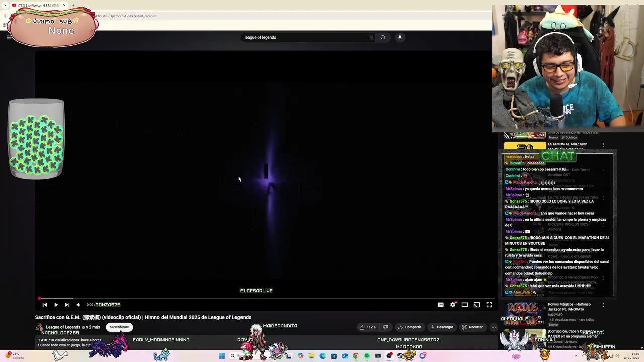Open Spotify from the taskbar
Image resolution: width=644 pixels, height=362 pixels.
click(367, 356)
